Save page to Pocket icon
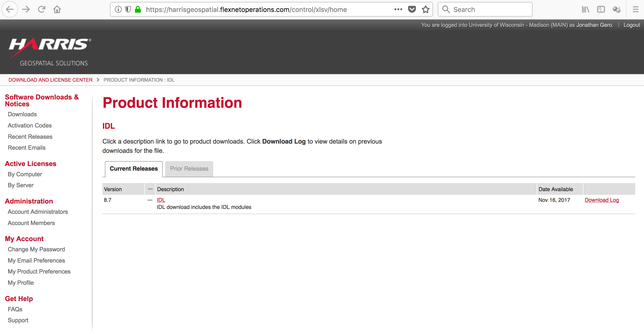 coord(412,10)
